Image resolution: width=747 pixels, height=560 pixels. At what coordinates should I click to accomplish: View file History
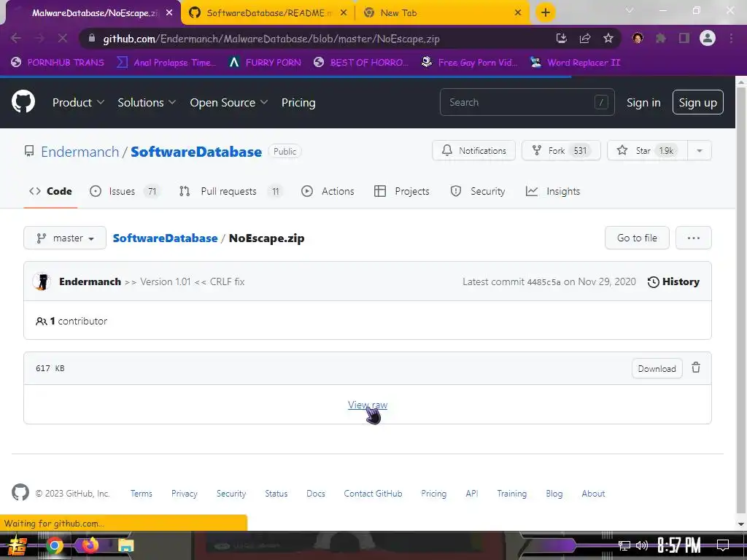673,281
